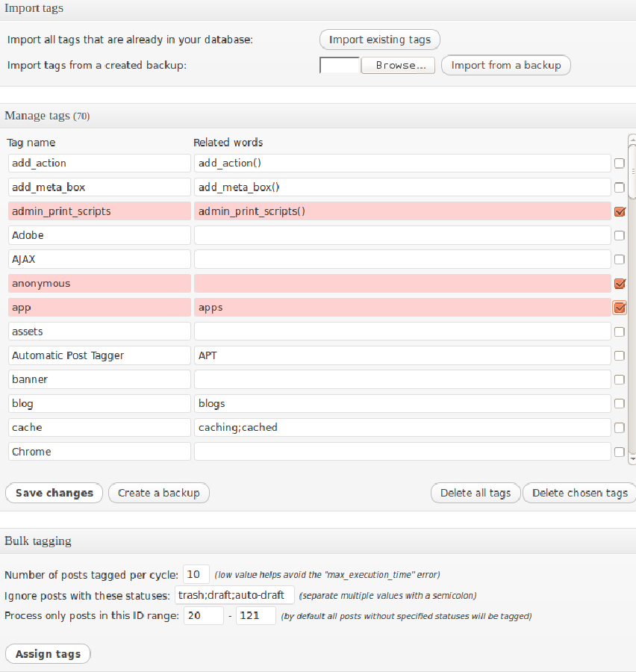
Task: Click the Import existing tags button
Action: coord(379,40)
